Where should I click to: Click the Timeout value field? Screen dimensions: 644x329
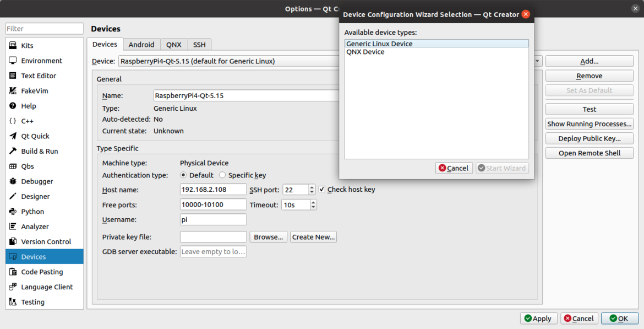pos(296,205)
